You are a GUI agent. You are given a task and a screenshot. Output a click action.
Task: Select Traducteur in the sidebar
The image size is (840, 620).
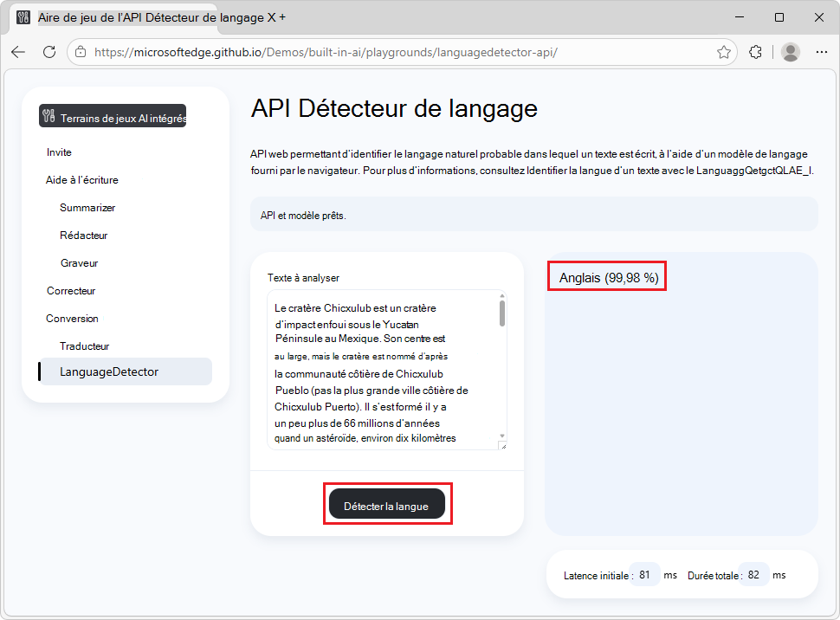[85, 346]
